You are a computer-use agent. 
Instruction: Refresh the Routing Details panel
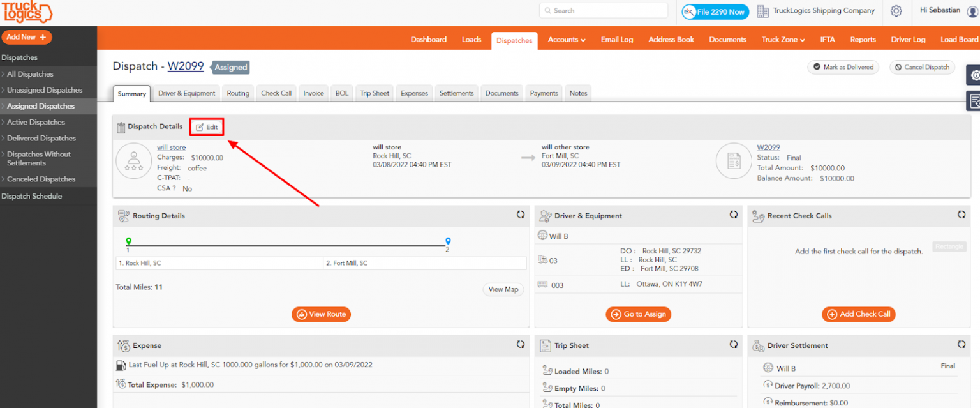click(521, 215)
